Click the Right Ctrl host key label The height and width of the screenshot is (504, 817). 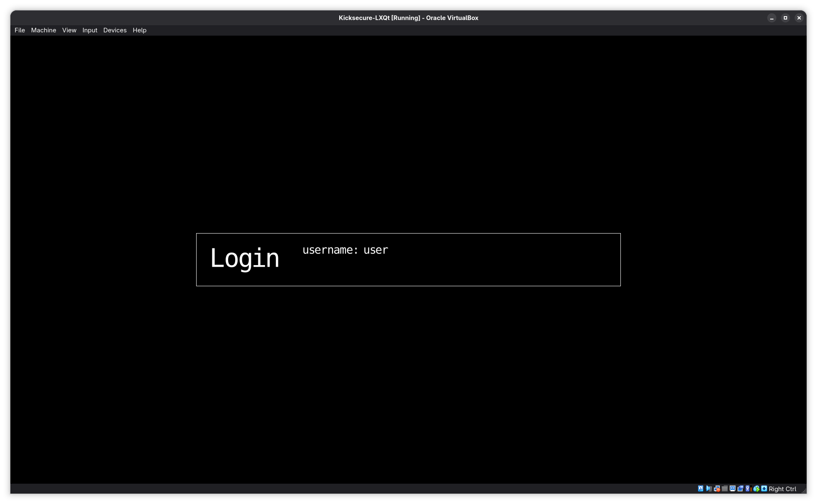tap(782, 489)
